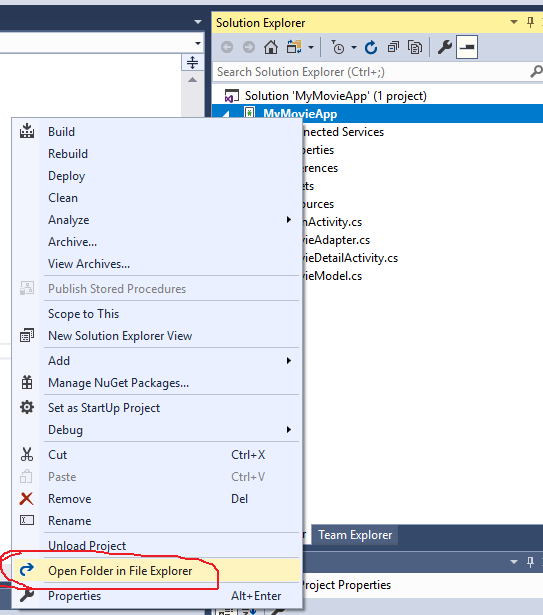
Task: Choose Deploy from the context menu
Action: click(157, 176)
